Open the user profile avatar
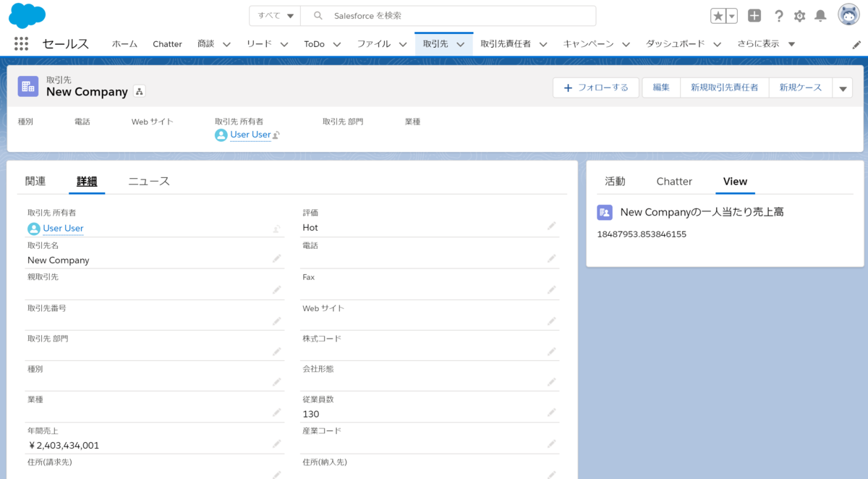868x479 pixels. [848, 15]
